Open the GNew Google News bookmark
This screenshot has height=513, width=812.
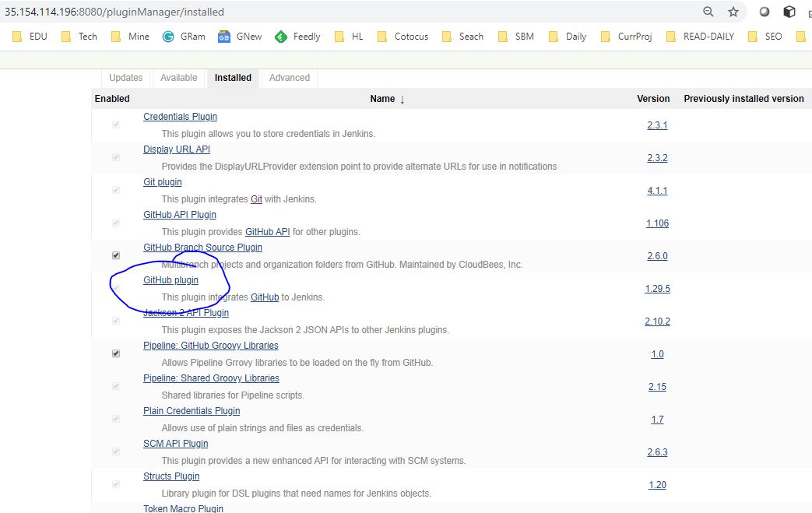[240, 37]
